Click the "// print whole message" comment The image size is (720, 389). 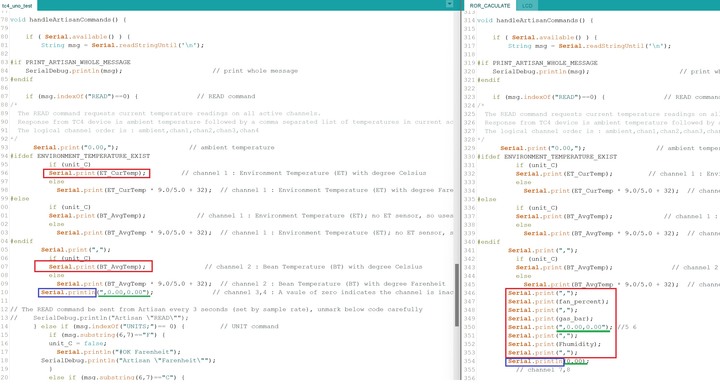click(x=255, y=71)
